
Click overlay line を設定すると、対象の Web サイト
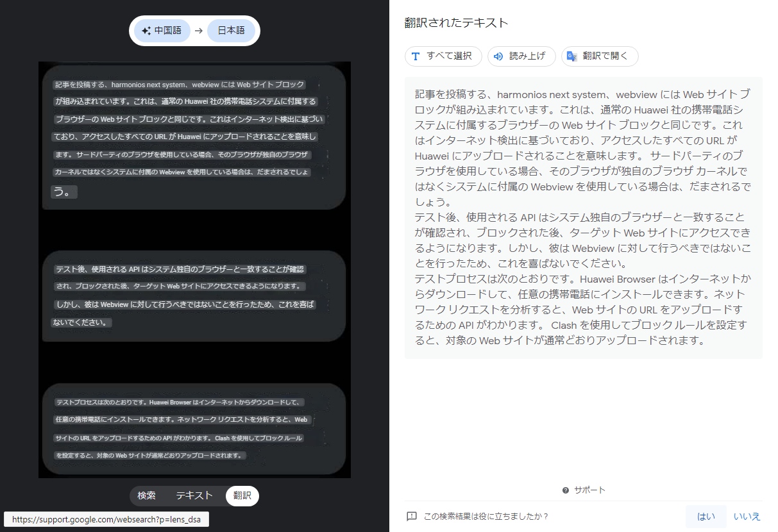pos(150,456)
